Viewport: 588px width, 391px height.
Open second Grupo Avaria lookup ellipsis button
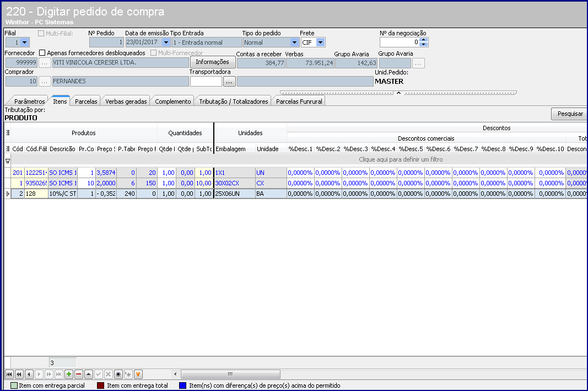(x=418, y=63)
